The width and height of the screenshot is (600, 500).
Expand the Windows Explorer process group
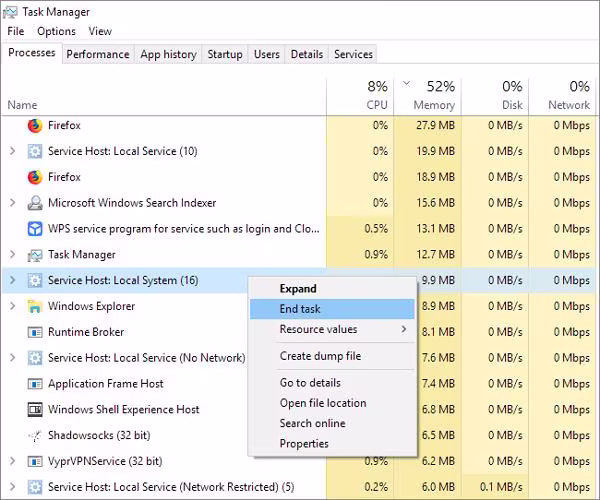point(12,306)
